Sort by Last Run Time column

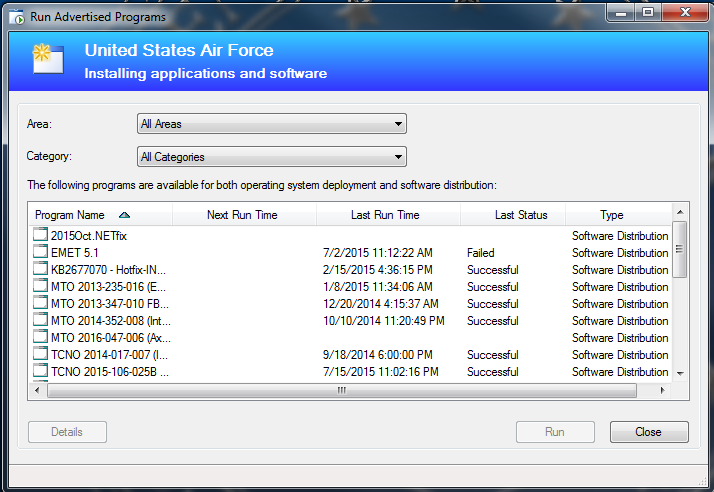[x=387, y=215]
